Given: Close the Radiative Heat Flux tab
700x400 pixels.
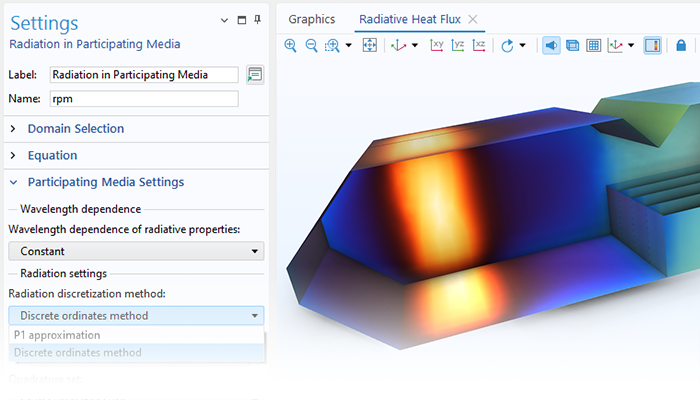Looking at the screenshot, I should coord(473,19).
